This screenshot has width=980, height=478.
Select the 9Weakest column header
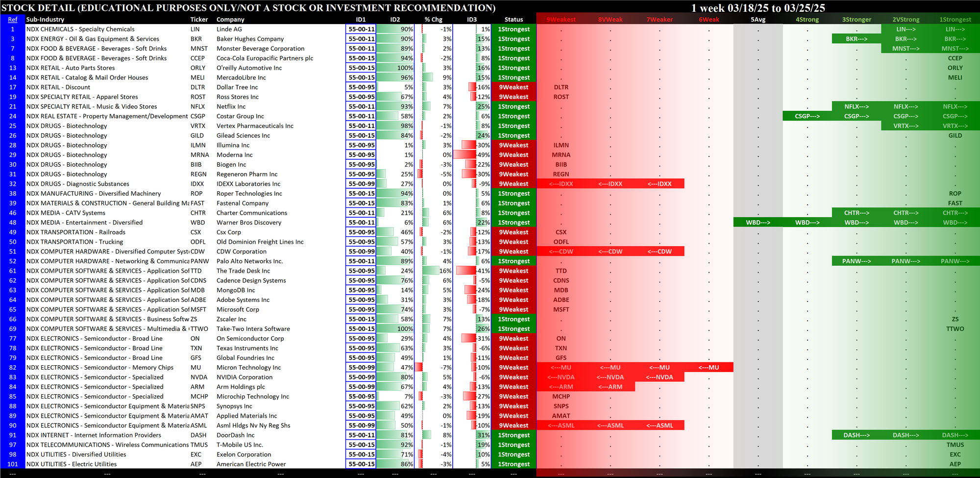(x=561, y=20)
